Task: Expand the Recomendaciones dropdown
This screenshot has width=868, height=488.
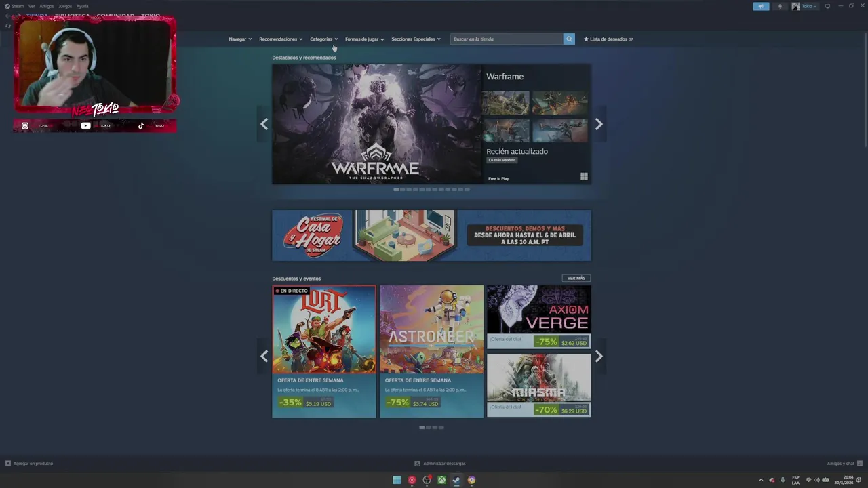Action: point(281,39)
